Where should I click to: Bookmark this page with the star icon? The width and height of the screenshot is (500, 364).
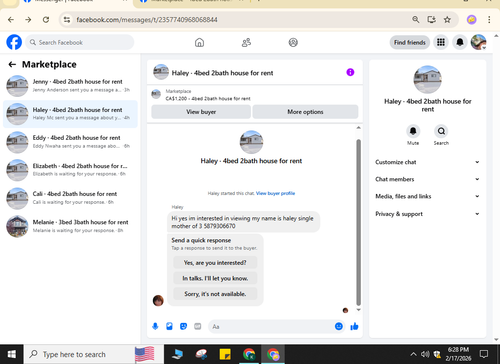tap(447, 20)
